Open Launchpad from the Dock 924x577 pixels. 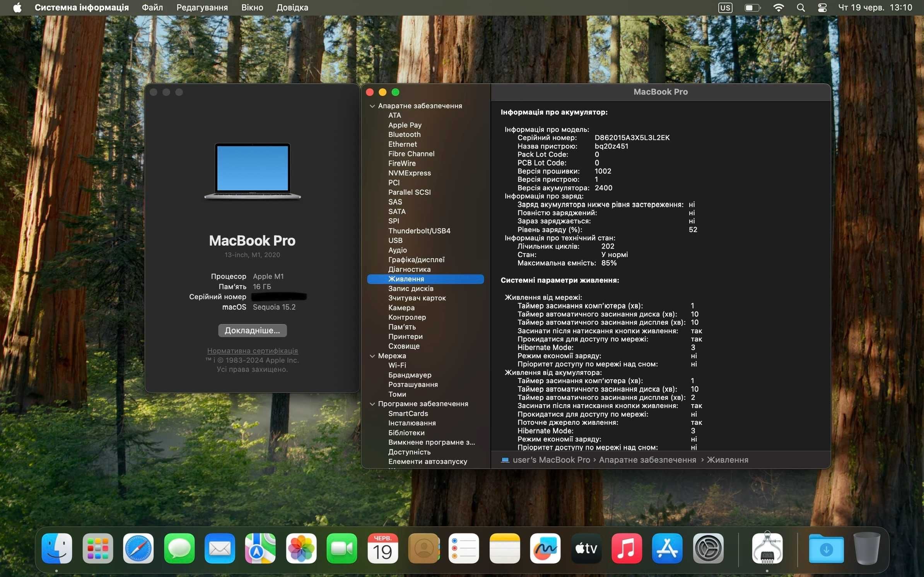97,548
